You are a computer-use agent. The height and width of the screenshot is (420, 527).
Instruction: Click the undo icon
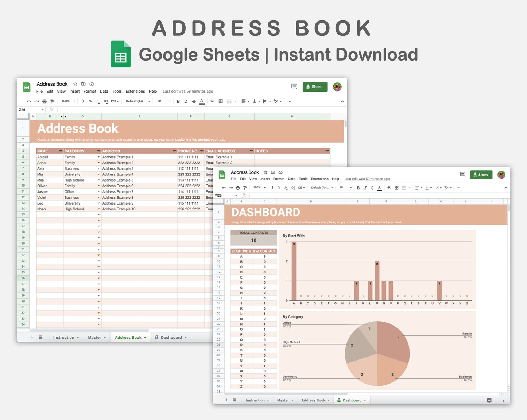click(28, 101)
